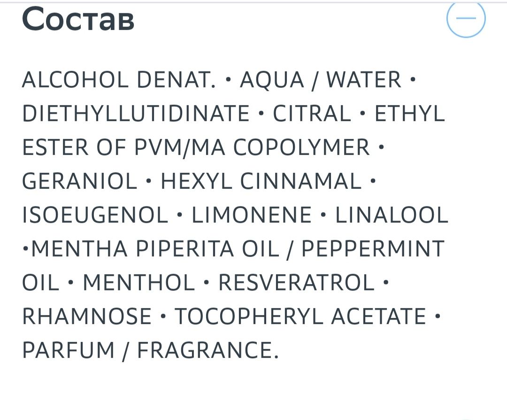This screenshot has width=507, height=420.
Task: Tap the CITRAL ingredient text
Action: coord(312,114)
